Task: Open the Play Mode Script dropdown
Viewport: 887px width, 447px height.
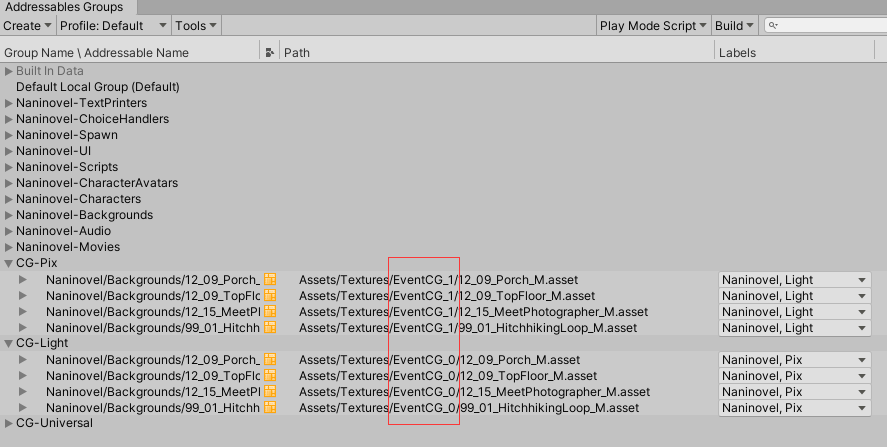Action: (653, 26)
